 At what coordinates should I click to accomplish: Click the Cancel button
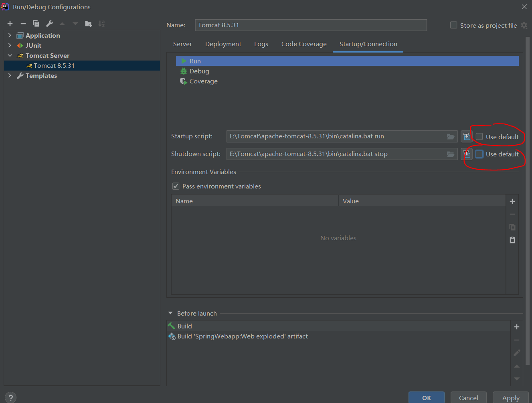tap(468, 398)
